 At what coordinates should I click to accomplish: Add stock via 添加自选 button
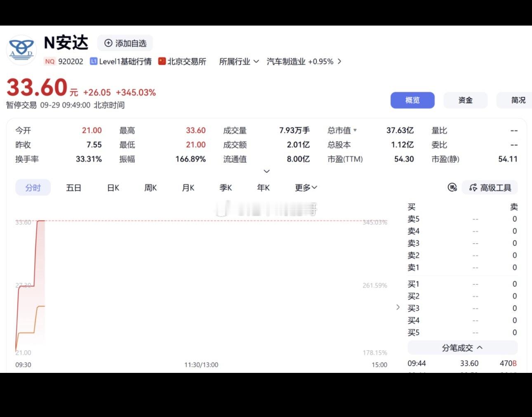pos(125,43)
